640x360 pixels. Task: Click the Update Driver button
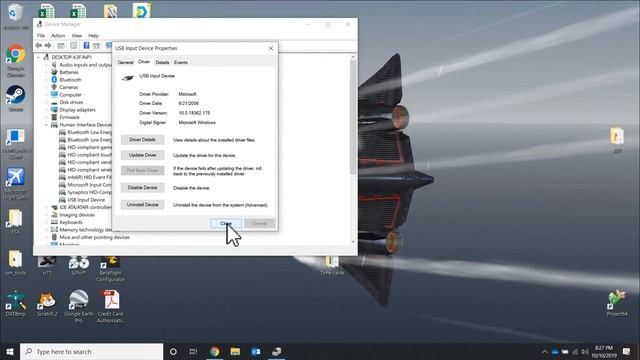coord(142,155)
